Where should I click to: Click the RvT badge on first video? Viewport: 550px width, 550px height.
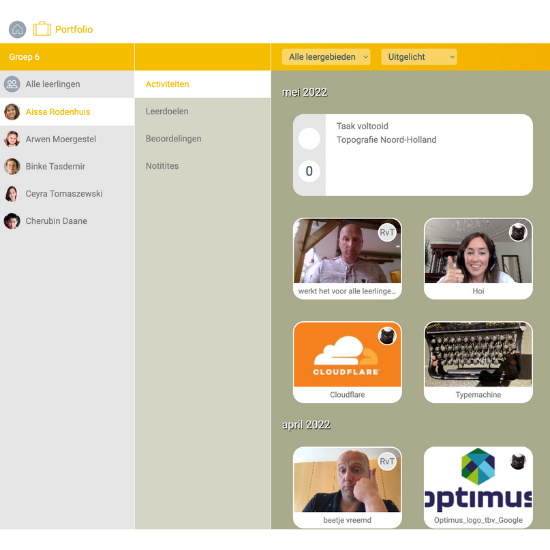tap(387, 232)
